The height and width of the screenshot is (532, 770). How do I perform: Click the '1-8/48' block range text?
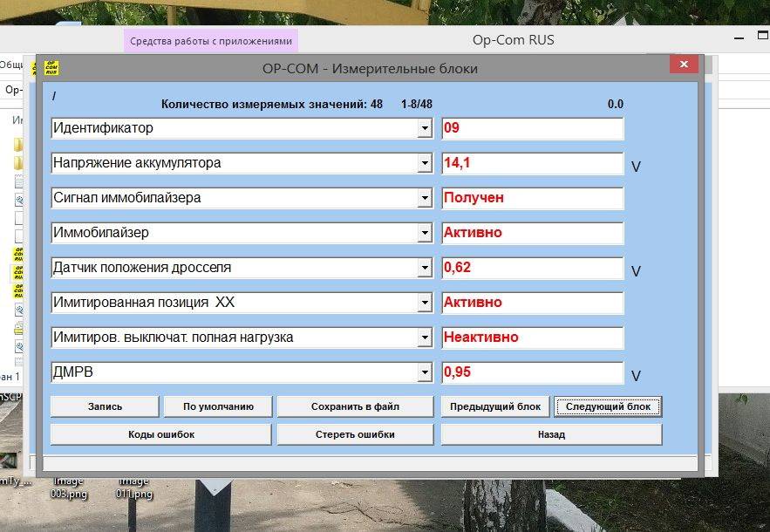[417, 104]
